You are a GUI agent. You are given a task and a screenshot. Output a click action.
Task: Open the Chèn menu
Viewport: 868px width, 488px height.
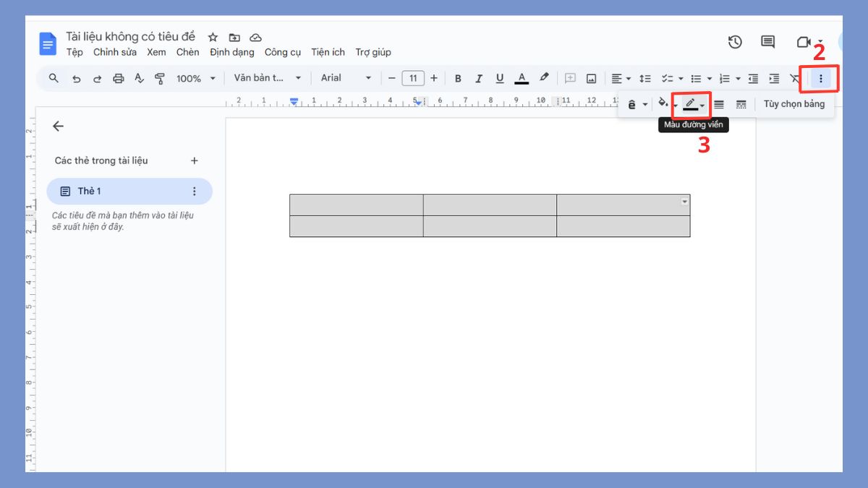[187, 52]
